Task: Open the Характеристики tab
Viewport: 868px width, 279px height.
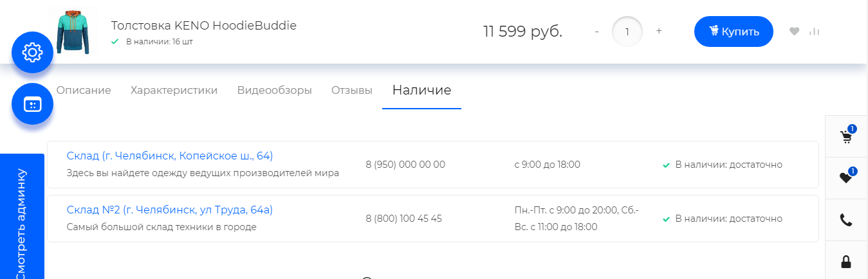Action: pyautogui.click(x=174, y=91)
